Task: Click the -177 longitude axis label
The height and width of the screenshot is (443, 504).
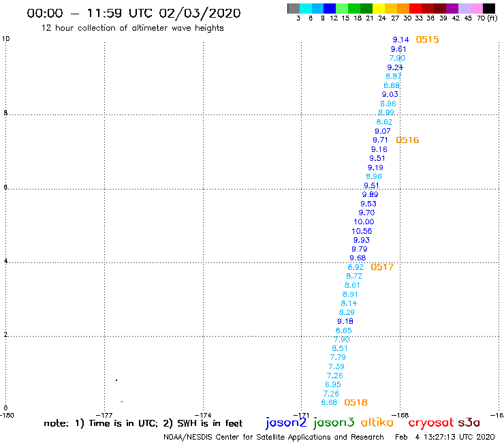Action: point(104,415)
